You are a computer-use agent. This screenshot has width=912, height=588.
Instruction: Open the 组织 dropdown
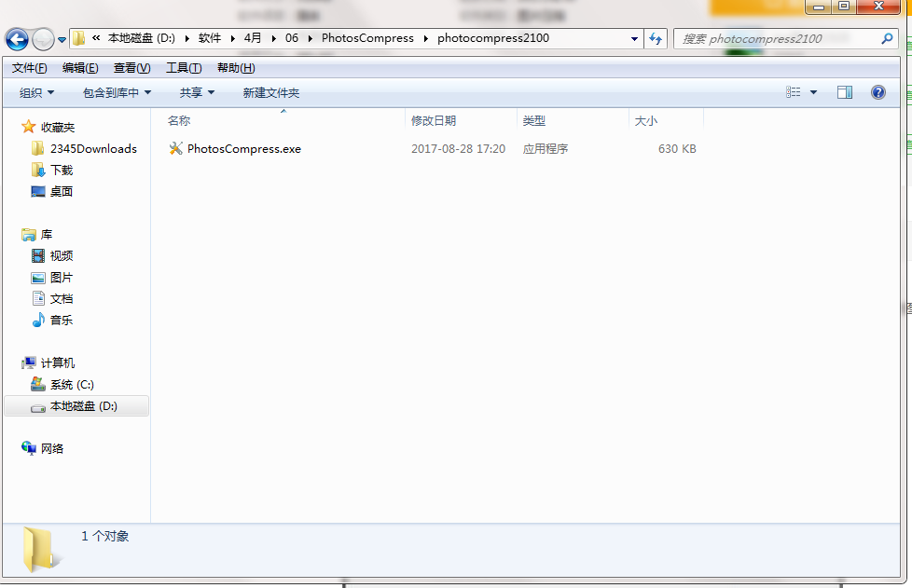coord(36,93)
